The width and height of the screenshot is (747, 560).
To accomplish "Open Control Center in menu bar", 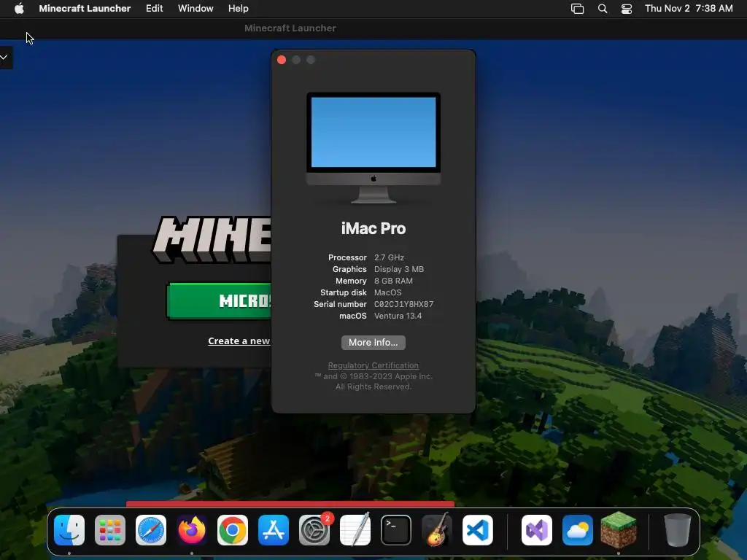I will coord(627,9).
